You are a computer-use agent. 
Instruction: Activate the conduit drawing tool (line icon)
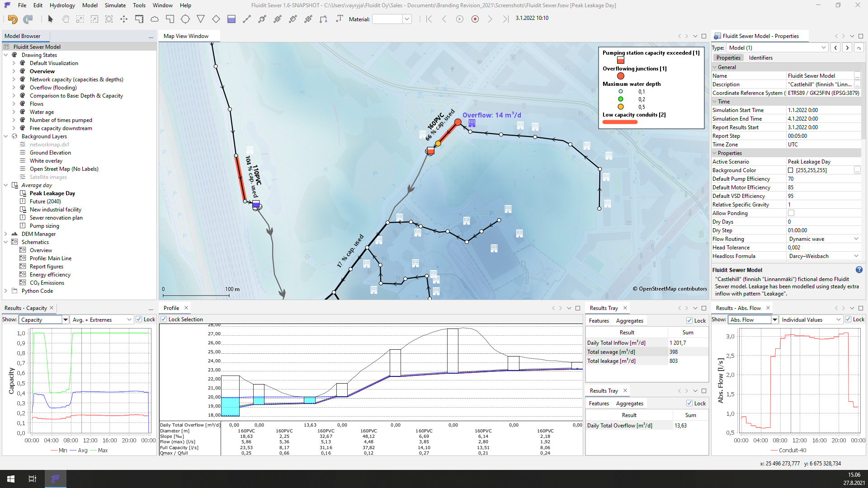point(247,19)
